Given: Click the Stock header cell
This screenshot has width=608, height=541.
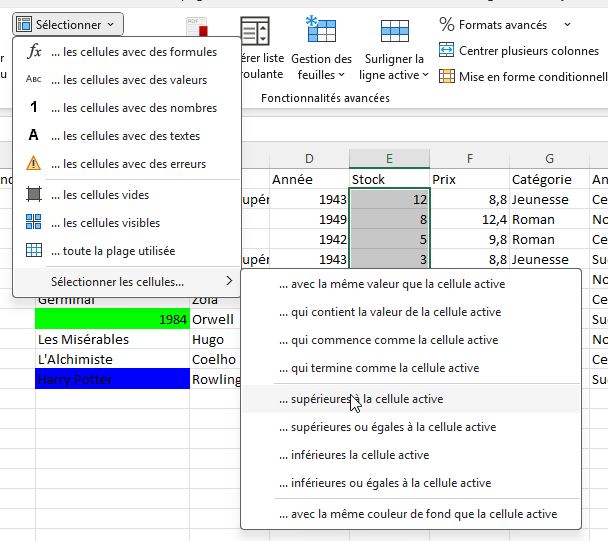Looking at the screenshot, I should [x=389, y=179].
